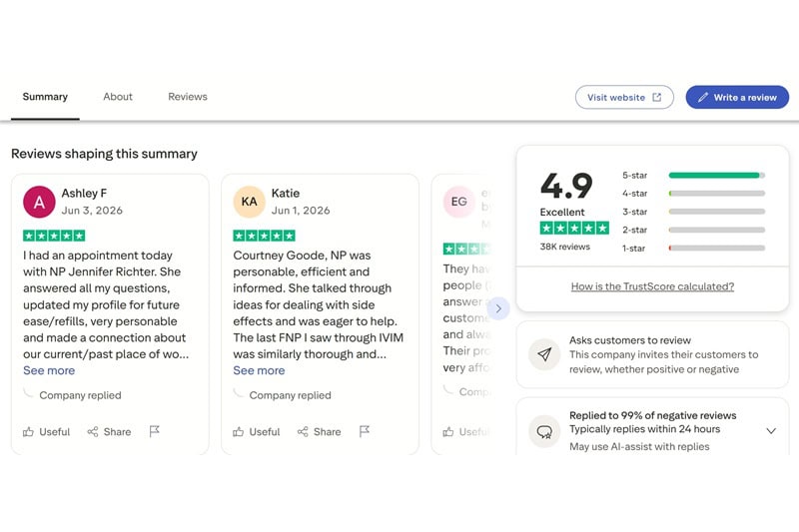The height and width of the screenshot is (532, 799).
Task: Open the About tab
Action: point(118,97)
